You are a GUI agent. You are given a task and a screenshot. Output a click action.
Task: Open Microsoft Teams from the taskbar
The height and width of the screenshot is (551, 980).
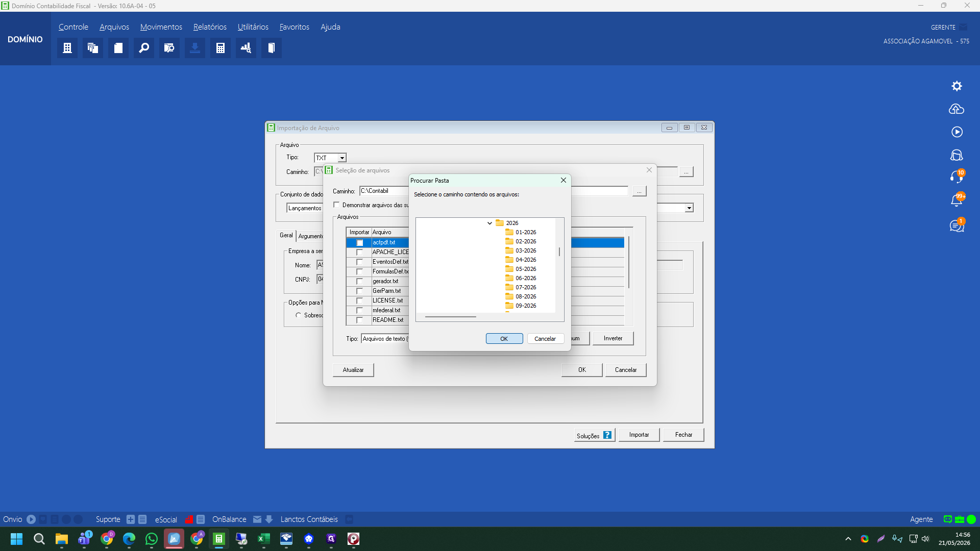point(84,539)
